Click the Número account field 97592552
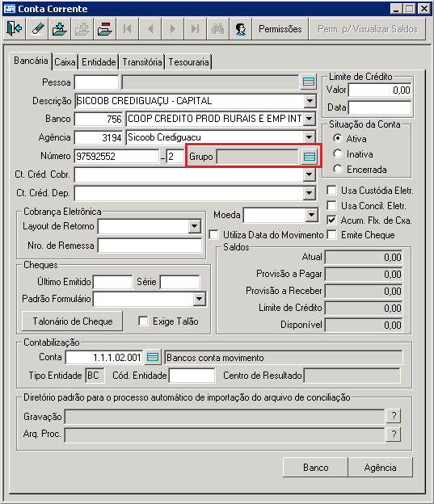This screenshot has width=434, height=504. pos(117,157)
